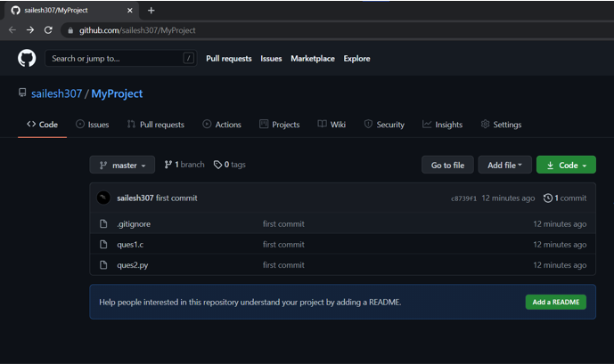Click the file icon beside ques1.c
The image size is (614, 364).
[x=103, y=245]
